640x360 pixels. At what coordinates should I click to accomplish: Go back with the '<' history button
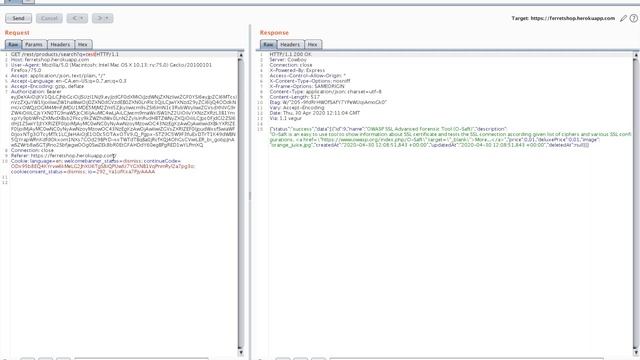pos(74,18)
